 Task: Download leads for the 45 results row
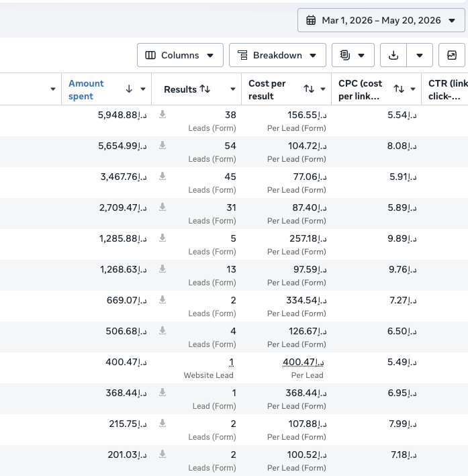click(162, 177)
